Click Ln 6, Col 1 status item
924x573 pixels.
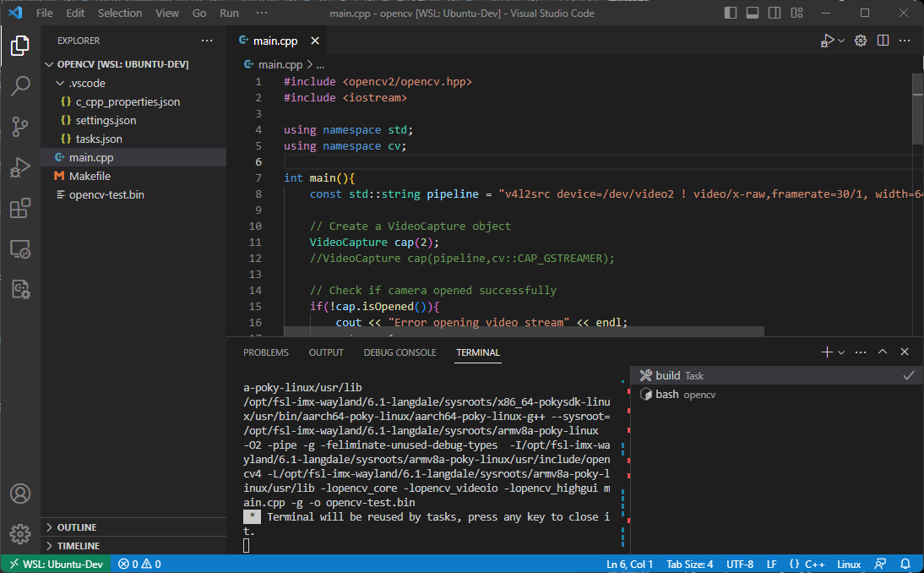pos(629,565)
